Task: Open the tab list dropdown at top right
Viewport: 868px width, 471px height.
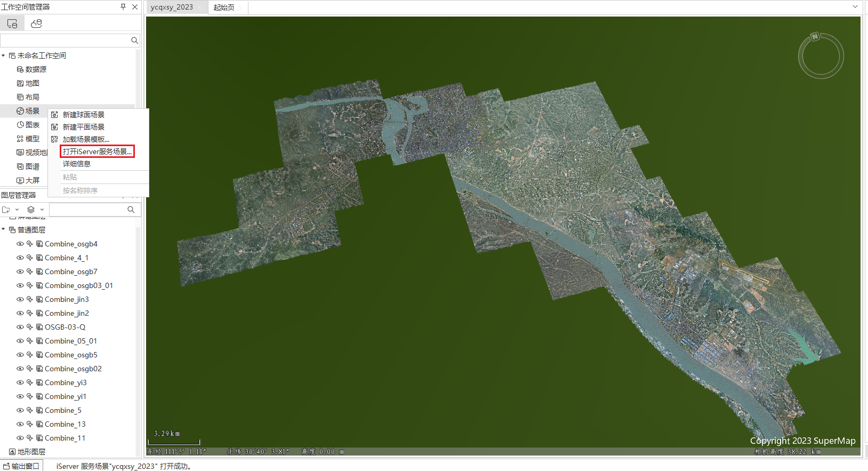Action: coord(855,7)
